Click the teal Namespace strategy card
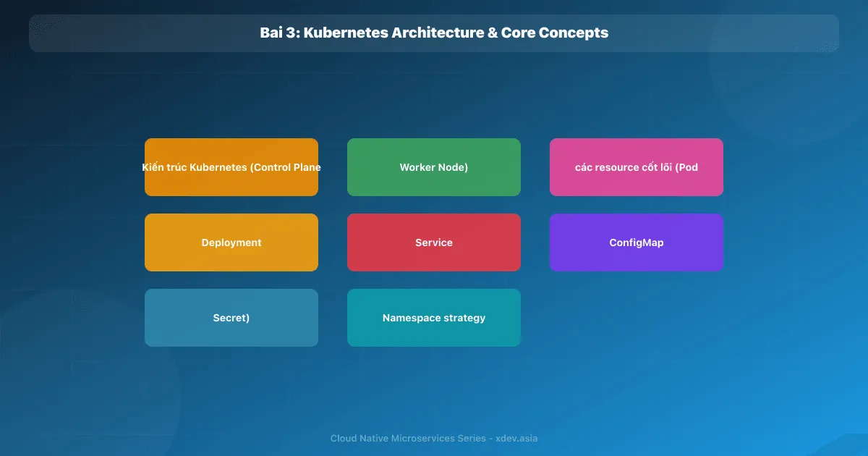 pyautogui.click(x=434, y=318)
